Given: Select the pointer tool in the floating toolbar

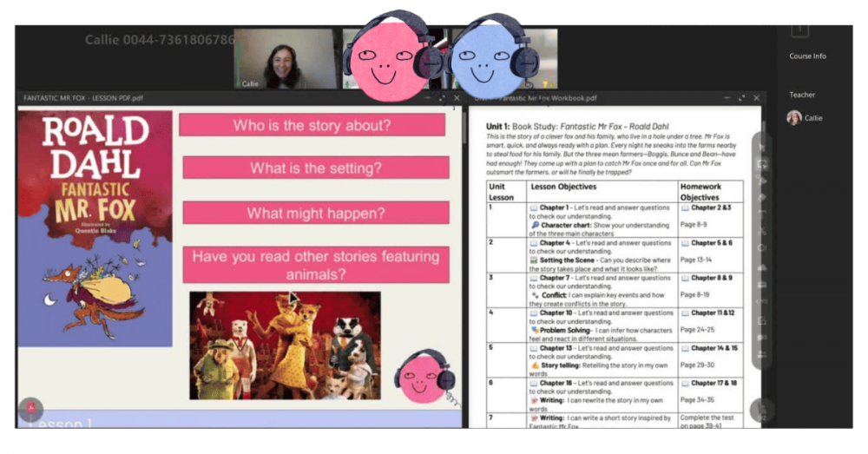Looking at the screenshot, I should coord(762,147).
